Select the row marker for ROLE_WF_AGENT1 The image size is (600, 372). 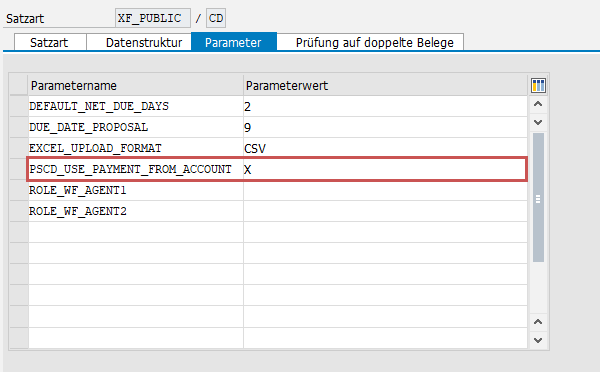point(19,190)
